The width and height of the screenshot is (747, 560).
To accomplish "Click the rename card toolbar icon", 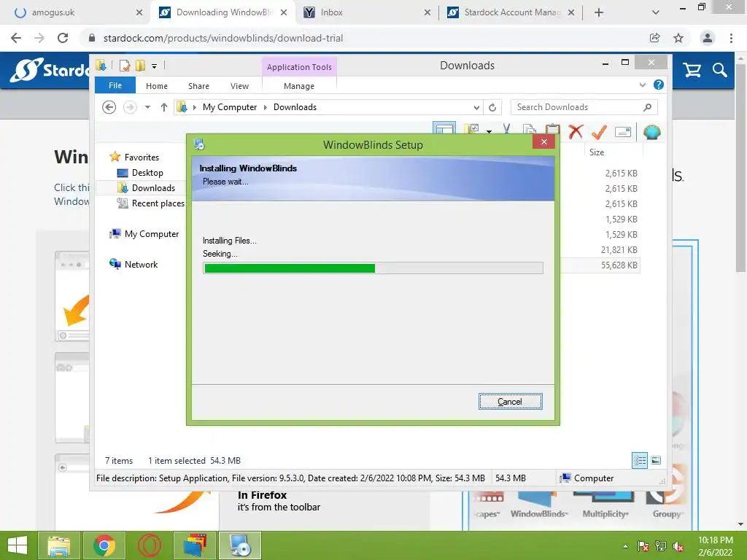I will point(623,132).
